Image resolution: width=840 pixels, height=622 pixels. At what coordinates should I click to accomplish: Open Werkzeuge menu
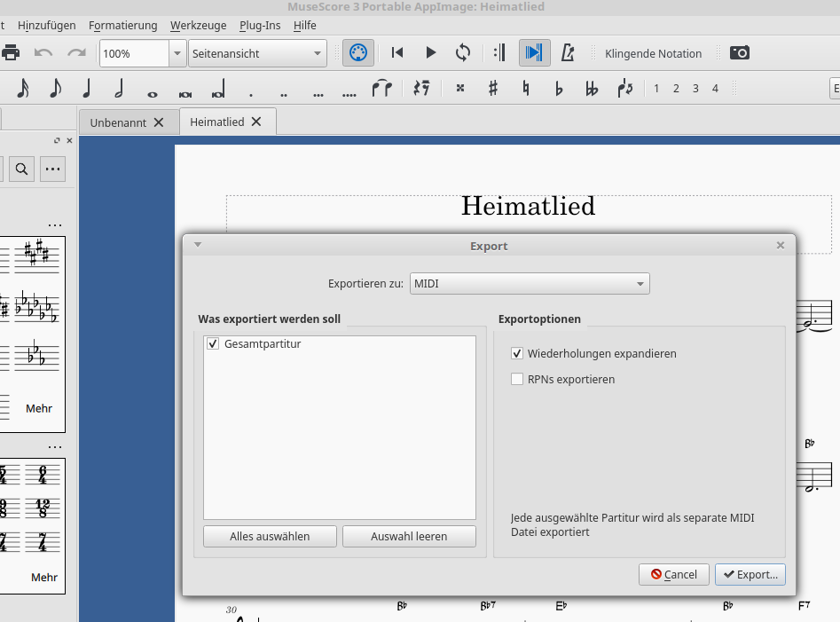click(x=198, y=25)
